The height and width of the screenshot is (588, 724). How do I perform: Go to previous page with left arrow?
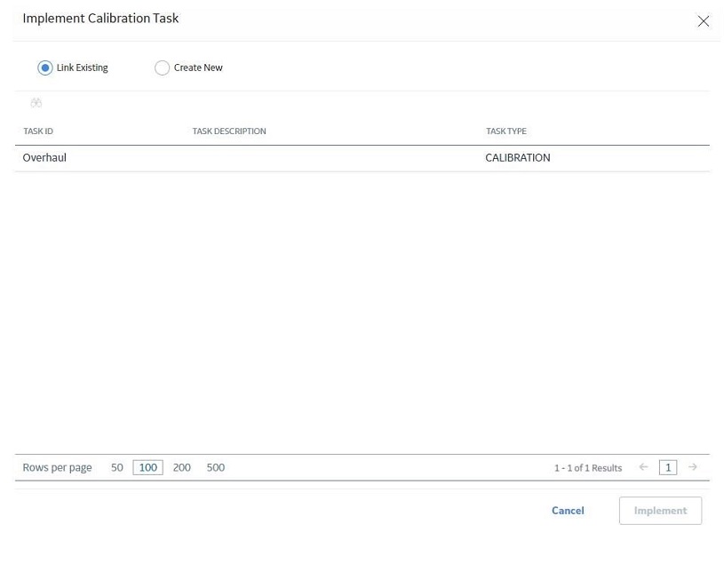click(x=643, y=467)
